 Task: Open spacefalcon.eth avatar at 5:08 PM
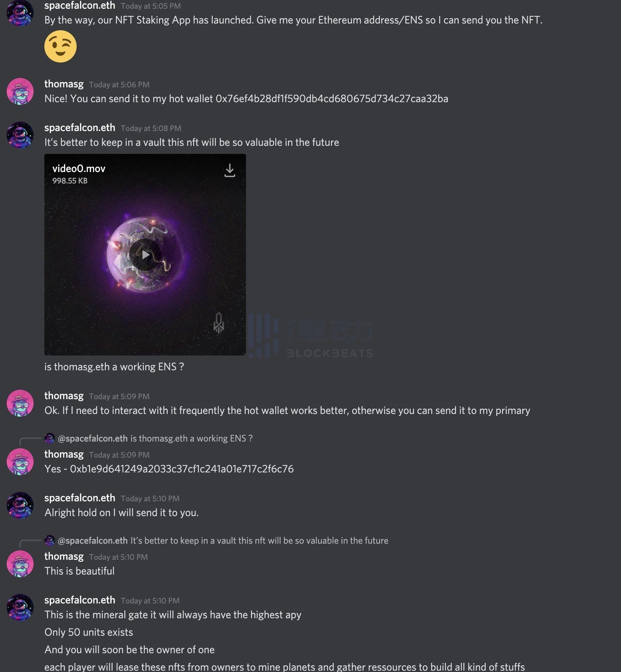(20, 135)
